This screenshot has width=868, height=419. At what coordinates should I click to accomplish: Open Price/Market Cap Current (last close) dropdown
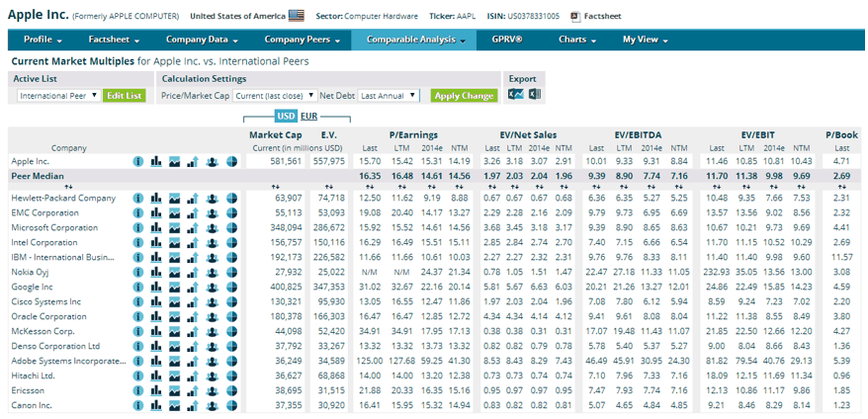click(x=275, y=96)
